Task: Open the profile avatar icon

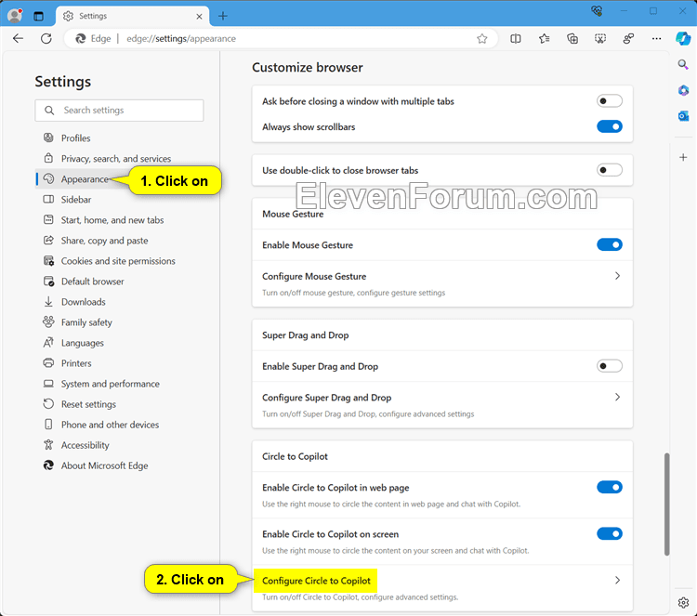Action: [x=15, y=16]
